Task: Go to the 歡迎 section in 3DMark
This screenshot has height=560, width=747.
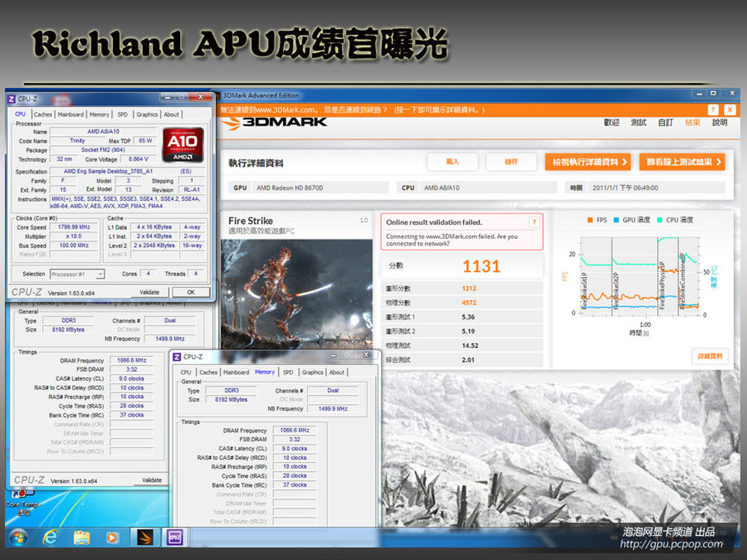Action: [611, 123]
